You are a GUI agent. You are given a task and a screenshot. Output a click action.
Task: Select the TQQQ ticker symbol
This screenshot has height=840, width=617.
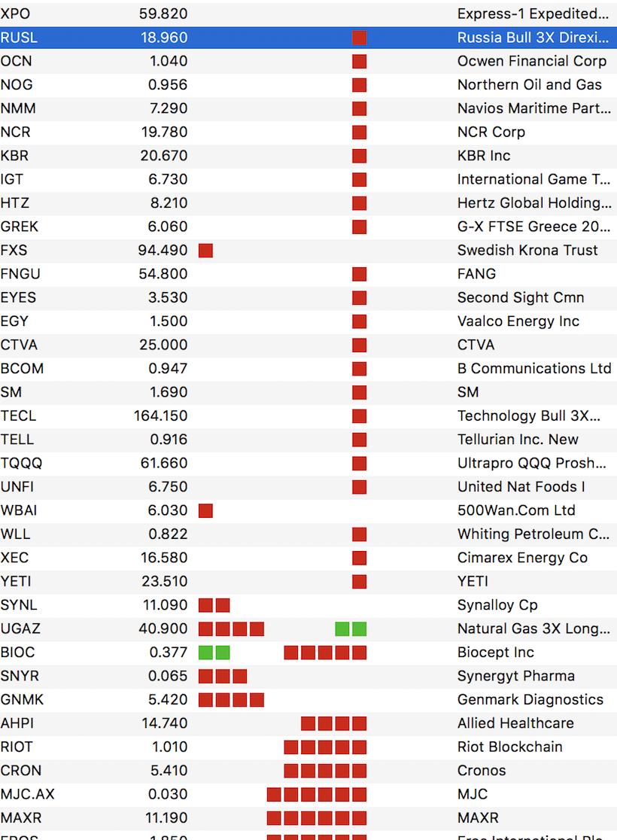pos(21,464)
